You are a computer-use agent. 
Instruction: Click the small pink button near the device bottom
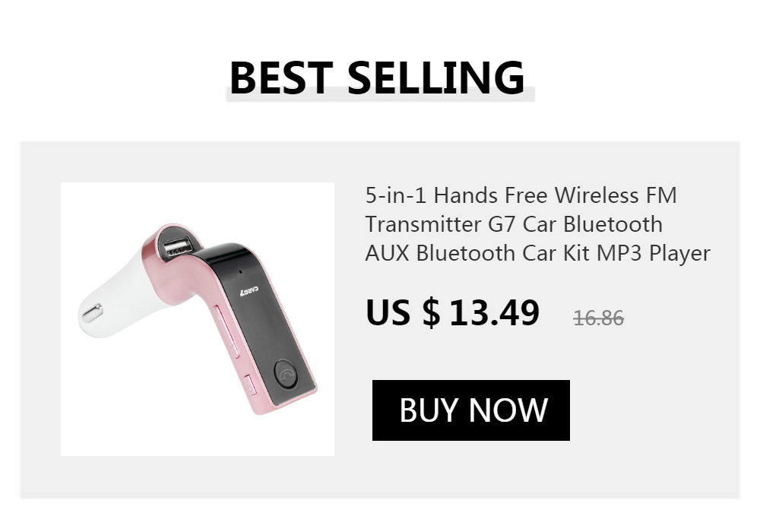pos(249,385)
